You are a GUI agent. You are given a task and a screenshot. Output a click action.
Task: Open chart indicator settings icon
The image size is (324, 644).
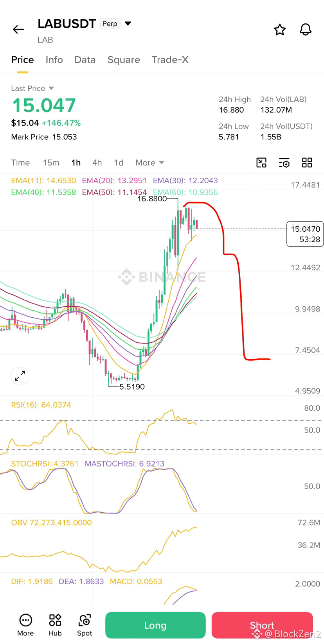tap(284, 163)
